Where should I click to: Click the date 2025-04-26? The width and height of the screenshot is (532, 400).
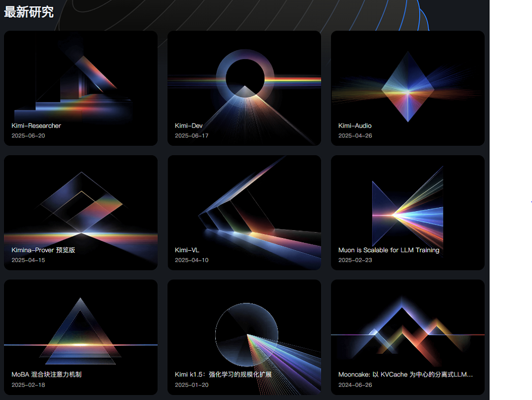coord(355,135)
